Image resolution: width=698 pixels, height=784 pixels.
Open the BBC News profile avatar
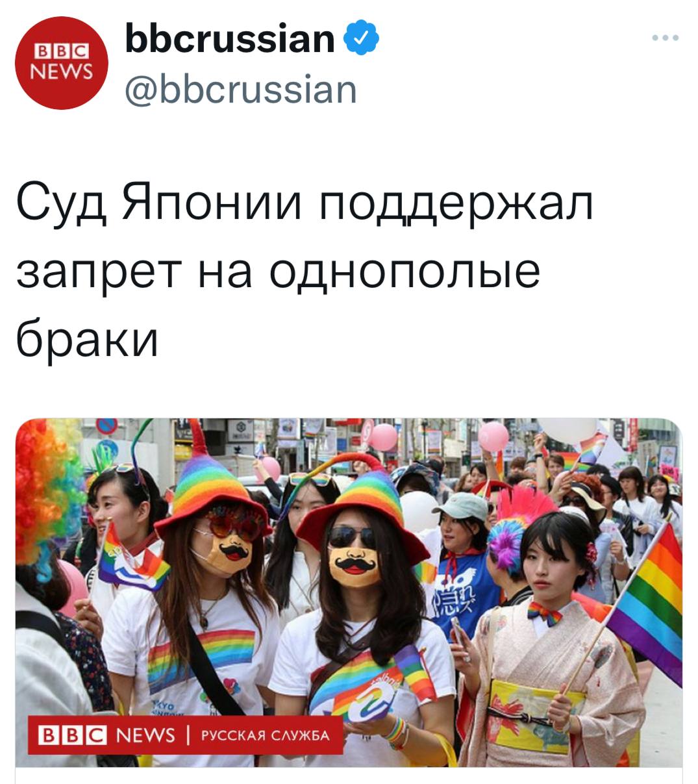pyautogui.click(x=62, y=63)
